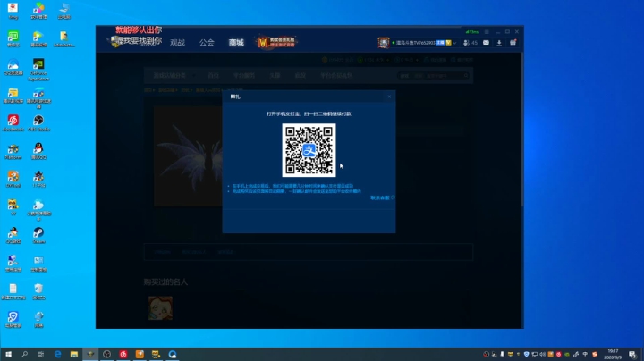Open the YY desktop shortcut
The width and height of the screenshot is (644, 361).
point(13,207)
